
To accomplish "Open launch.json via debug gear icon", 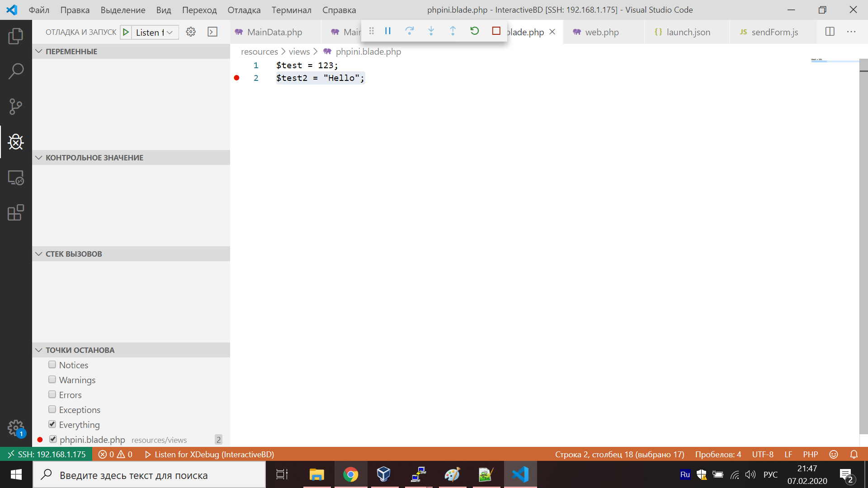I will coord(191,32).
